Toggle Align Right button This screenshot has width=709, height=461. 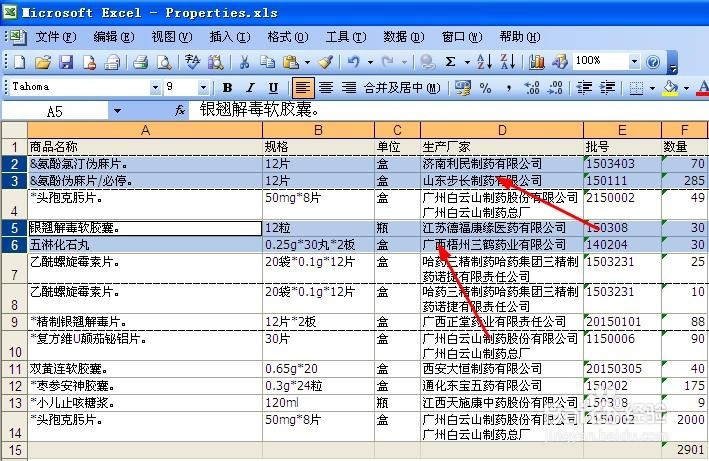coord(349,88)
